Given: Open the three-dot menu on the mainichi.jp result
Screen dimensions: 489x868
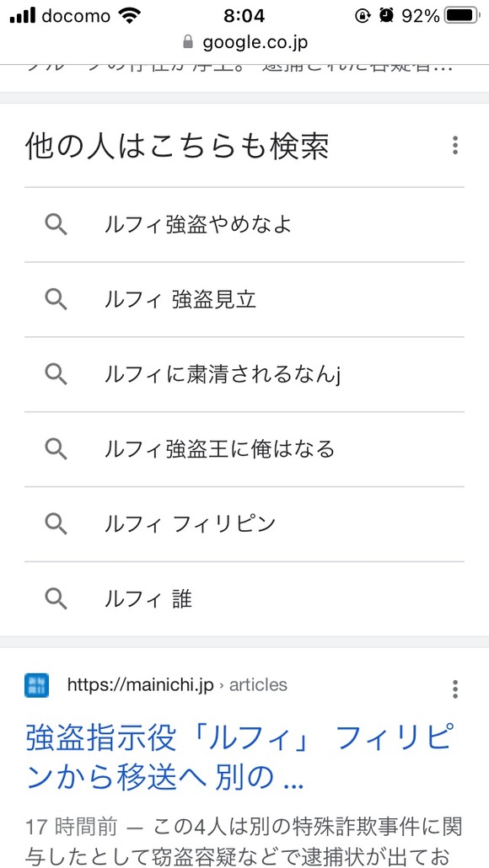Looking at the screenshot, I should tap(455, 685).
